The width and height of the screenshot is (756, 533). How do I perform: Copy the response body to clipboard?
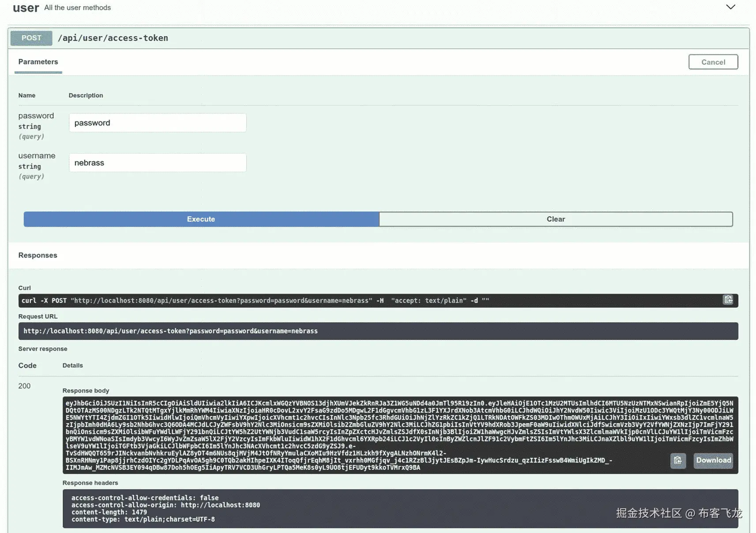coord(678,461)
